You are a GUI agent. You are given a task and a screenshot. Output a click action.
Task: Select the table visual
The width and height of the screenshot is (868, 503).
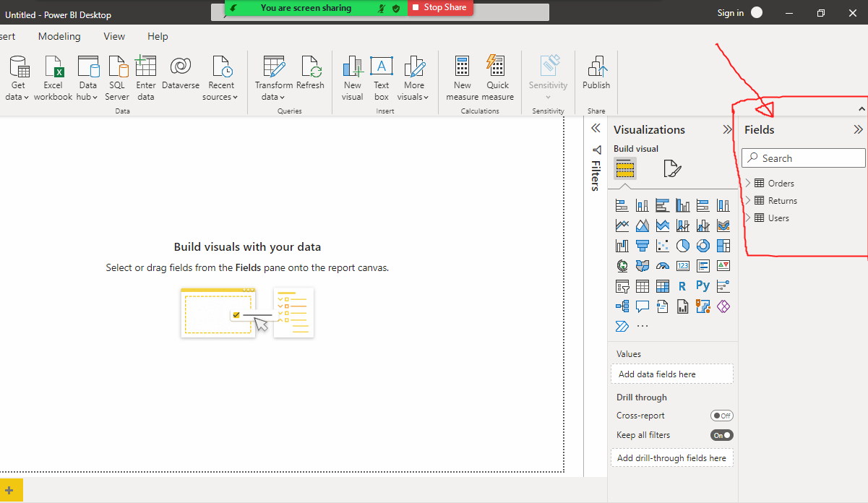point(642,286)
